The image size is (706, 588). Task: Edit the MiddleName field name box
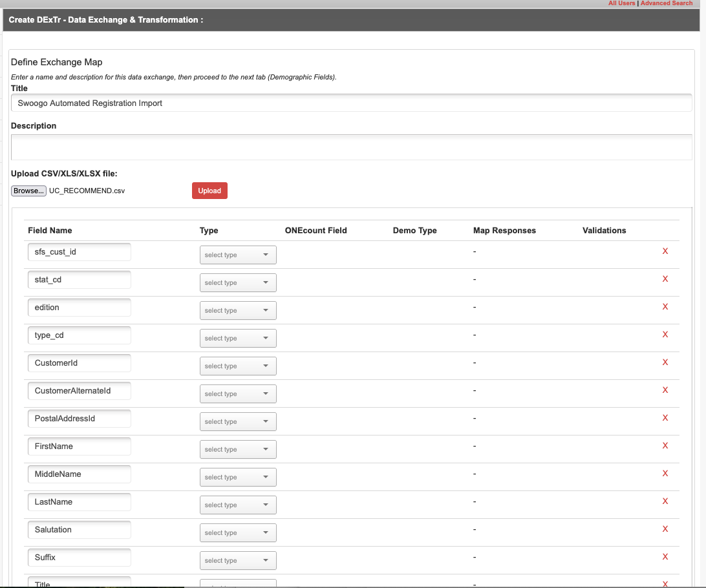coord(80,474)
